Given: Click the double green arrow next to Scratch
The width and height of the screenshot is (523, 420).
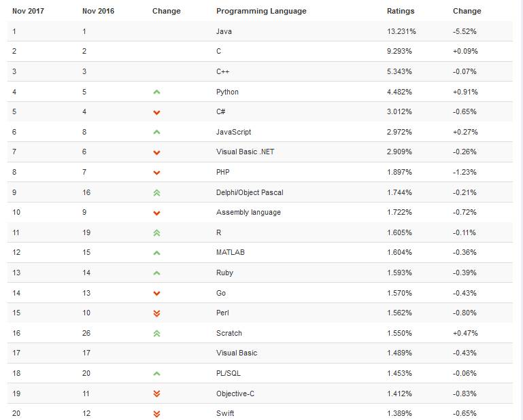Looking at the screenshot, I should pyautogui.click(x=156, y=333).
